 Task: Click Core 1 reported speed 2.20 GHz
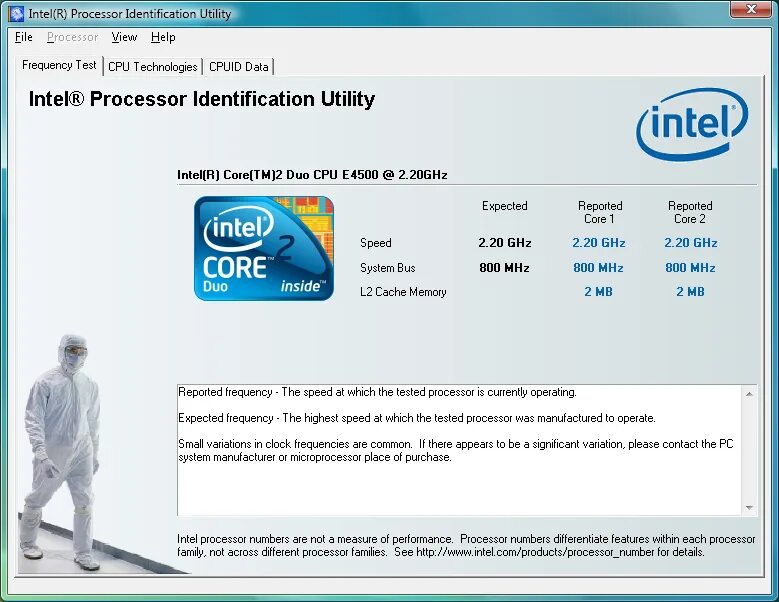[599, 243]
